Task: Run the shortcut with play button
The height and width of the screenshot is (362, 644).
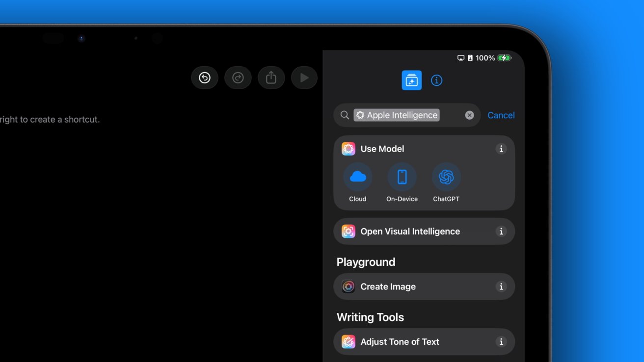Action: 304,78
